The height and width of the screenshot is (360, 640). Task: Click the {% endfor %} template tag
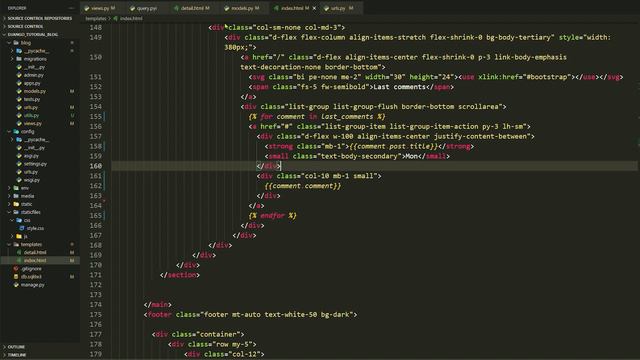pos(272,216)
